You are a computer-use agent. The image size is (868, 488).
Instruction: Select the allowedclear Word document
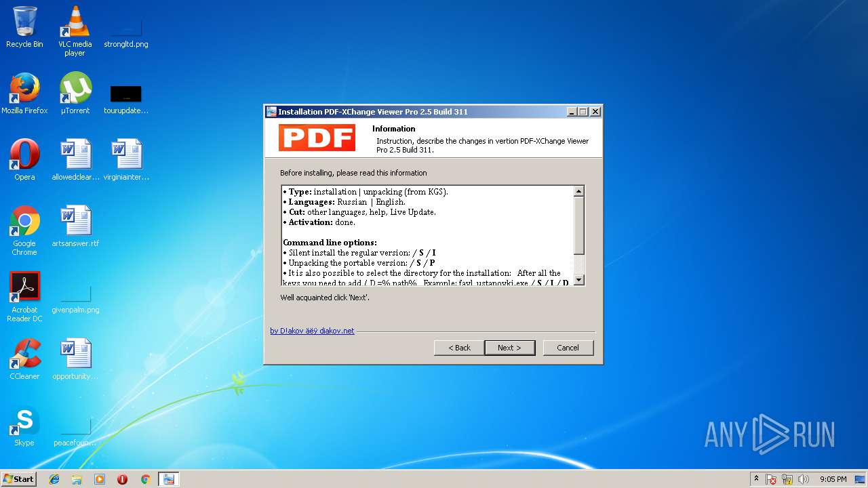(75, 160)
